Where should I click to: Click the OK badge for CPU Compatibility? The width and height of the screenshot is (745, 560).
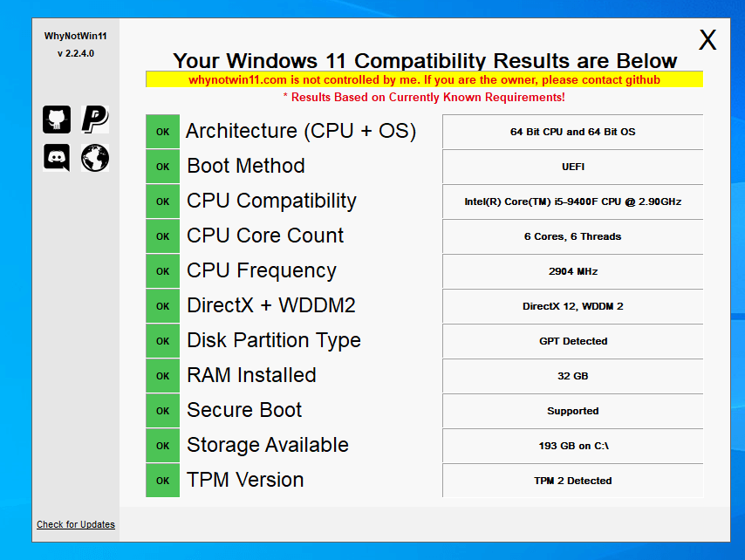click(162, 201)
